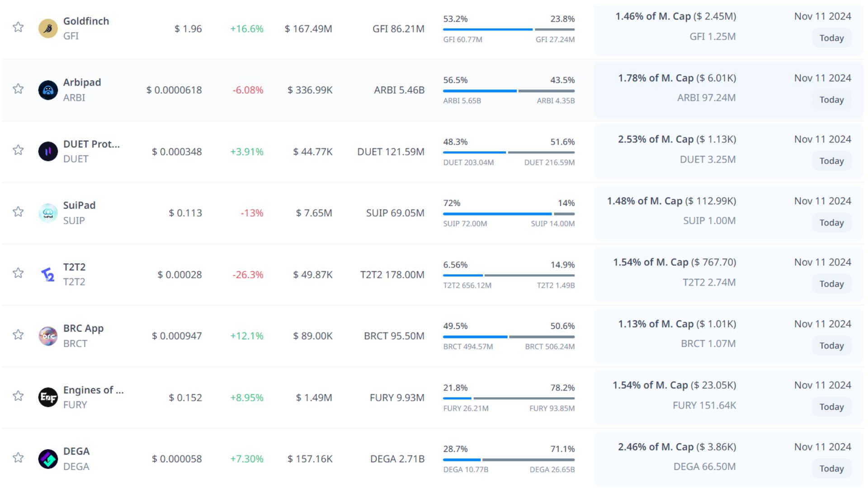
Task: Click the BRC App coin logo
Action: (x=48, y=336)
